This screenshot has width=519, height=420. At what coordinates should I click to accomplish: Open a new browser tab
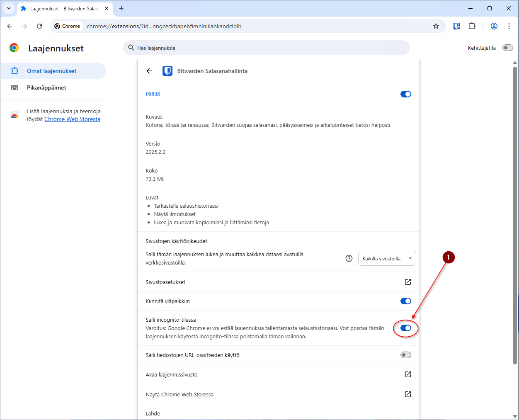tap(121, 8)
